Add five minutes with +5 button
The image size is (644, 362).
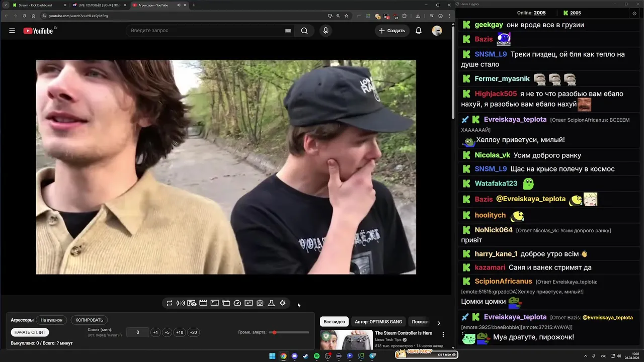pyautogui.click(x=167, y=332)
